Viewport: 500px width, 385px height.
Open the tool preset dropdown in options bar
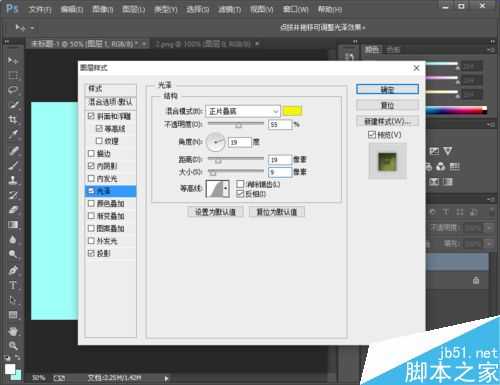(32, 28)
